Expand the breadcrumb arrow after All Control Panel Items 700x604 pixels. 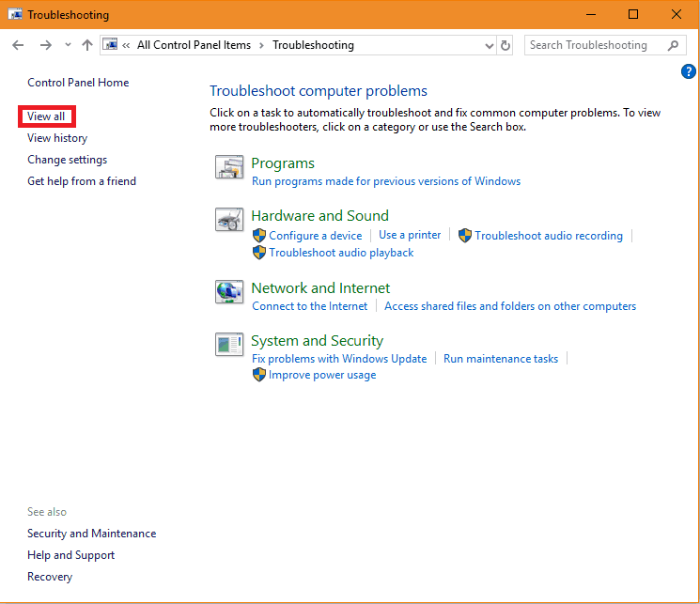point(261,45)
